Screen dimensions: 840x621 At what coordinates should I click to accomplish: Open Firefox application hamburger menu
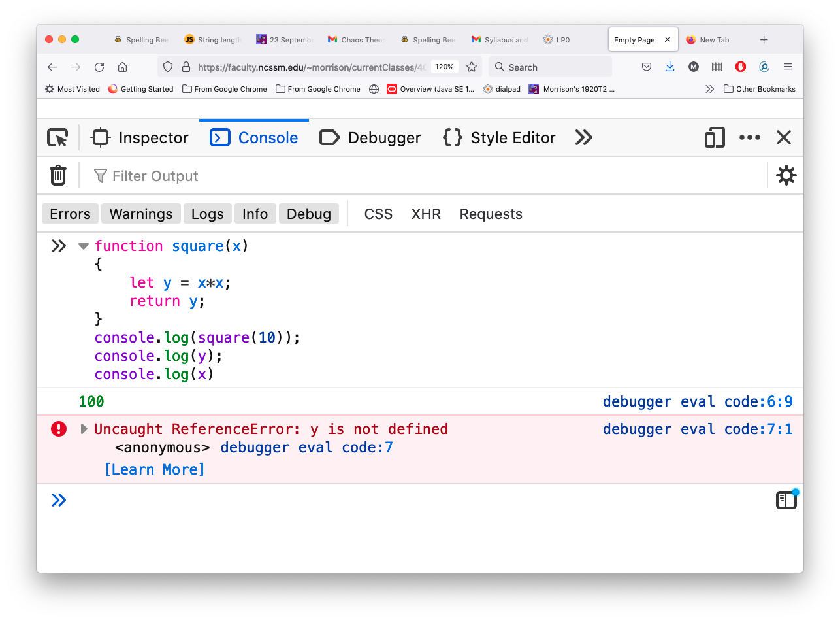pyautogui.click(x=788, y=67)
